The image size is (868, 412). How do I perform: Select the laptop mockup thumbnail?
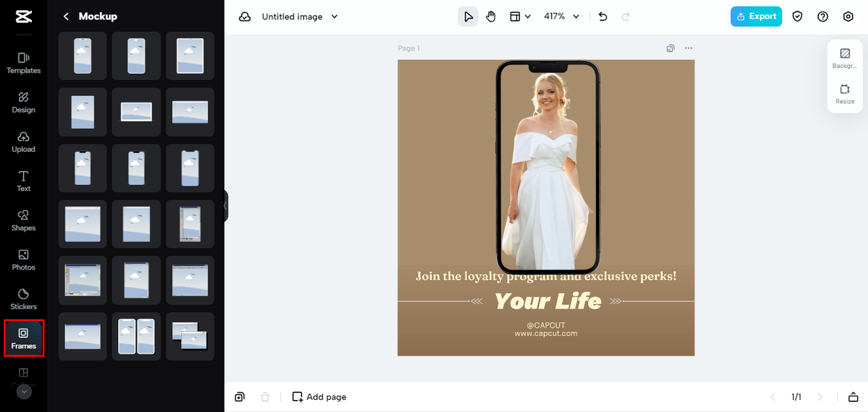point(136,112)
